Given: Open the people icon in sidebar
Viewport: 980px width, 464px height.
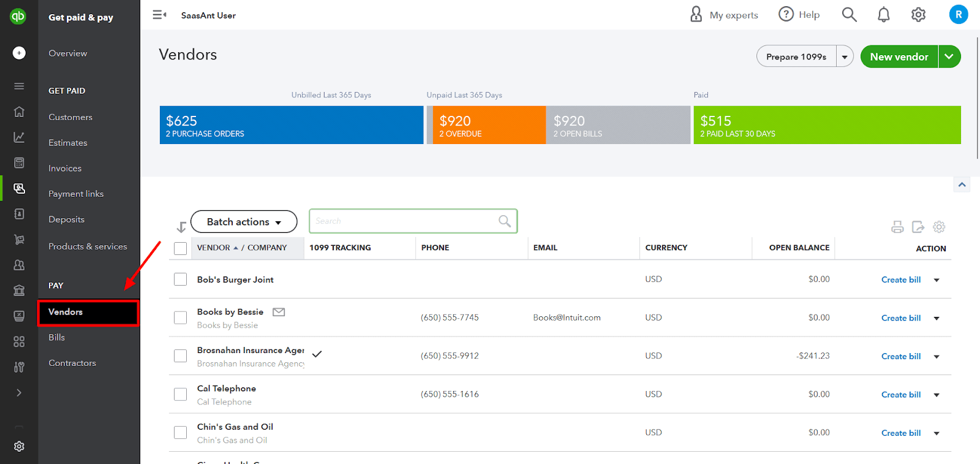Looking at the screenshot, I should coord(19,265).
